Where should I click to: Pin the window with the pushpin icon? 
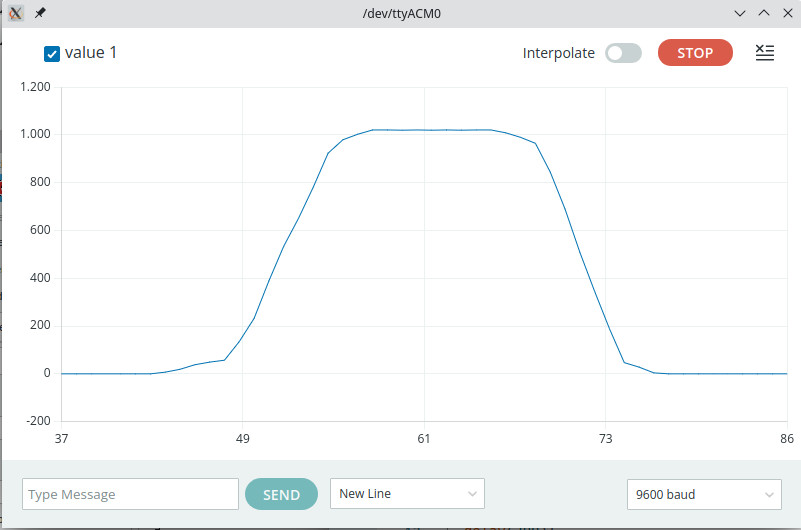coord(40,13)
